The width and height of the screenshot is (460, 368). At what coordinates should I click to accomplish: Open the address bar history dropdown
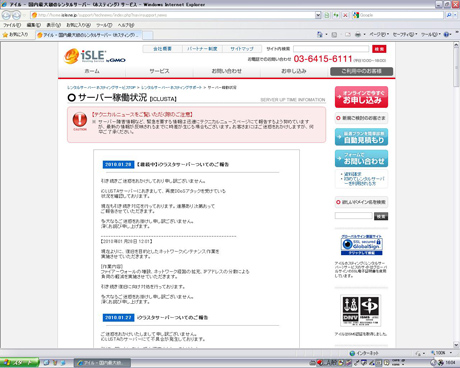318,15
